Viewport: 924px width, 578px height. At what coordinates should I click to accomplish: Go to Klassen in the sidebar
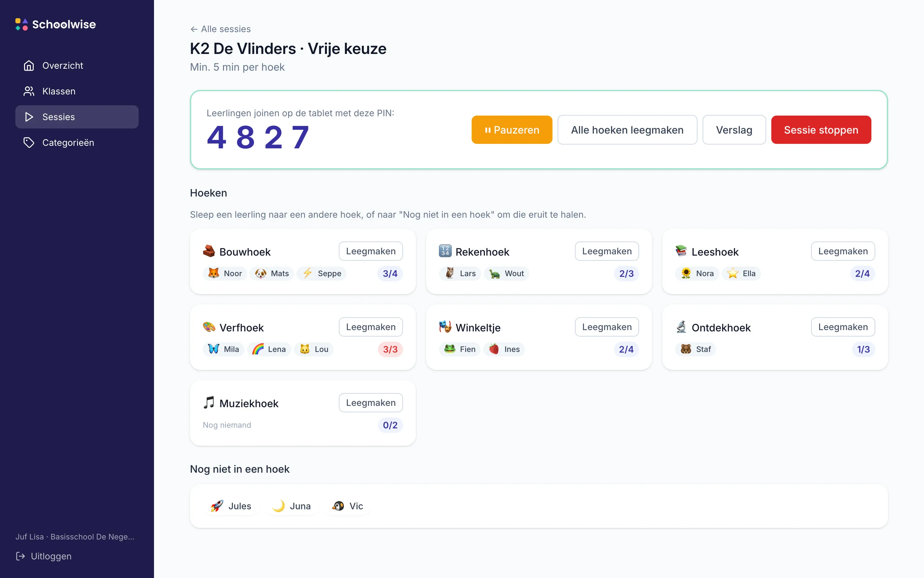pyautogui.click(x=77, y=92)
